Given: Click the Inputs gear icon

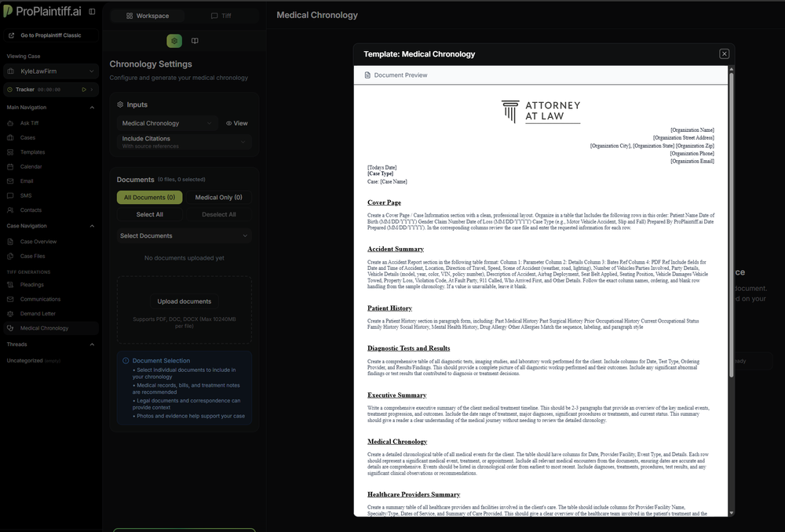Looking at the screenshot, I should (120, 104).
